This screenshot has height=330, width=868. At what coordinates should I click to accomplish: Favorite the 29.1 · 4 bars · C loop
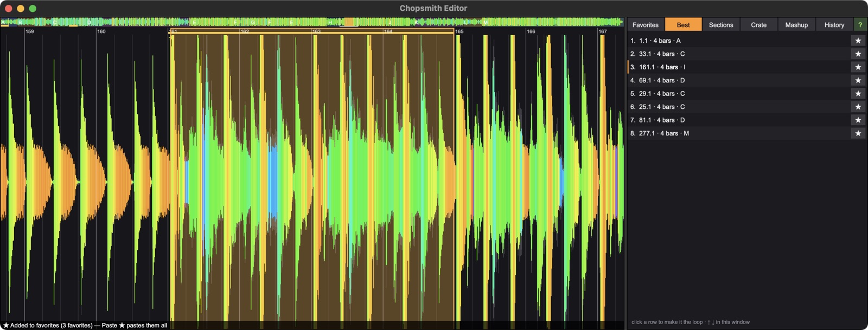coord(858,94)
